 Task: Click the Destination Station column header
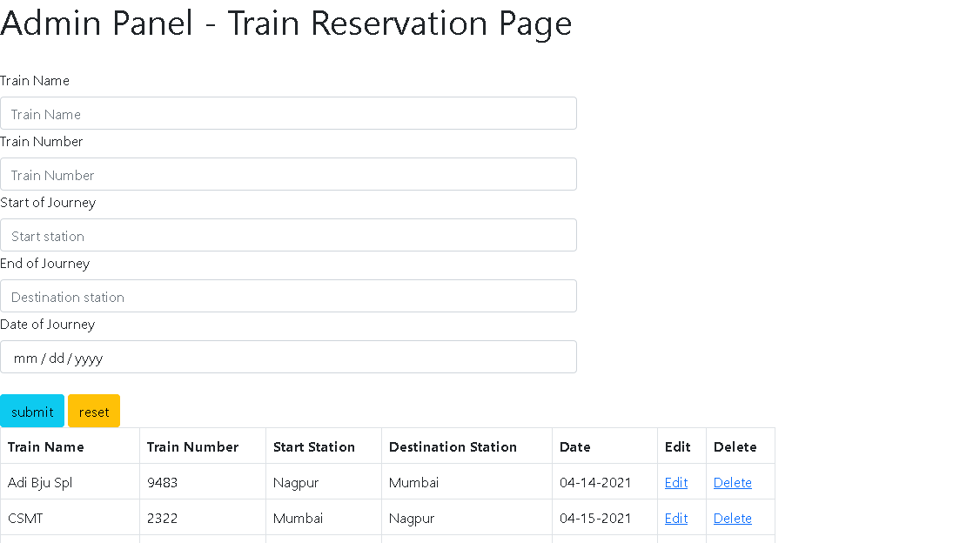(453, 446)
